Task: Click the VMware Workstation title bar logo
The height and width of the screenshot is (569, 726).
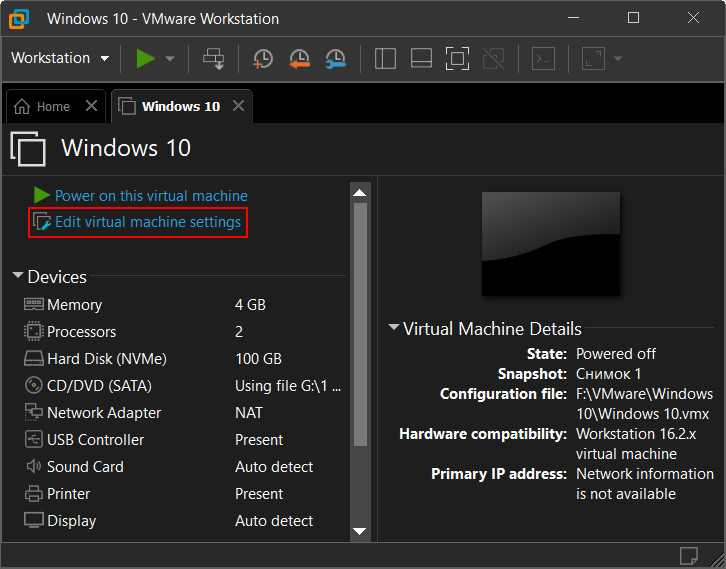Action: point(19,19)
